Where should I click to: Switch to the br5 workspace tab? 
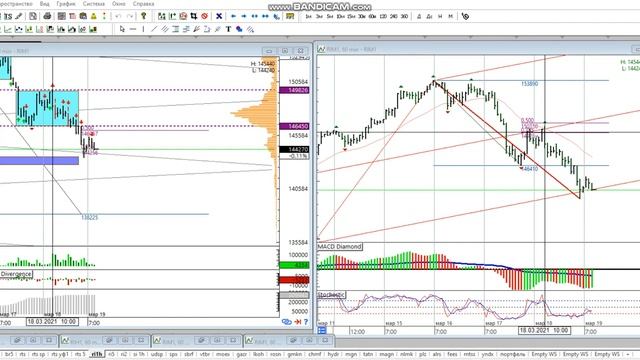pos(9,354)
